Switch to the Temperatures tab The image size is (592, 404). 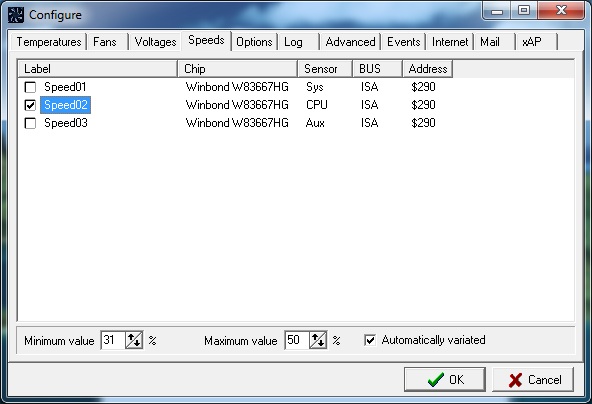(49, 42)
